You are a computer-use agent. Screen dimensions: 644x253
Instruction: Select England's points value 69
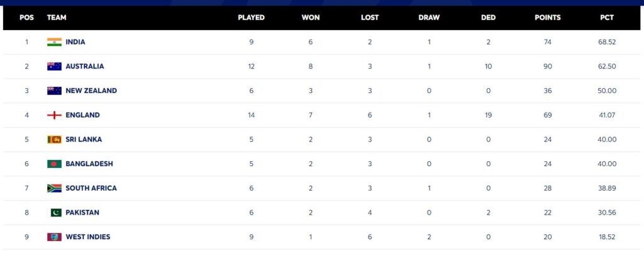coord(547,115)
